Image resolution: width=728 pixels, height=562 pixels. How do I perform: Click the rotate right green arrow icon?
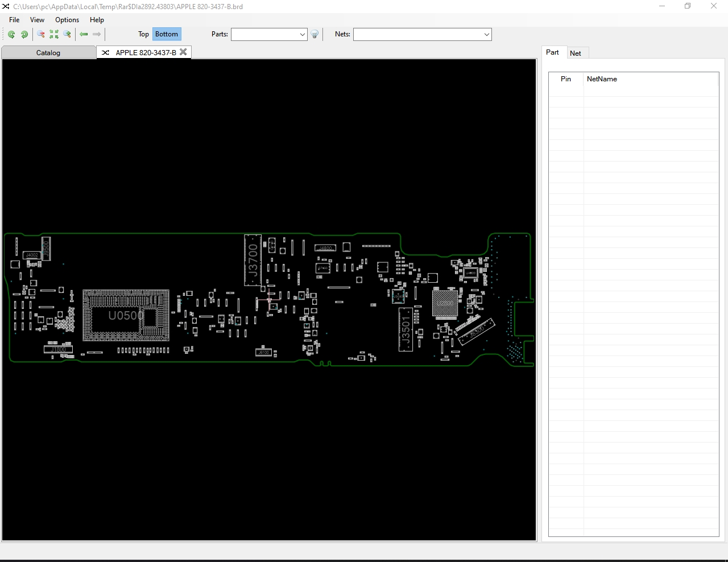pyautogui.click(x=24, y=35)
